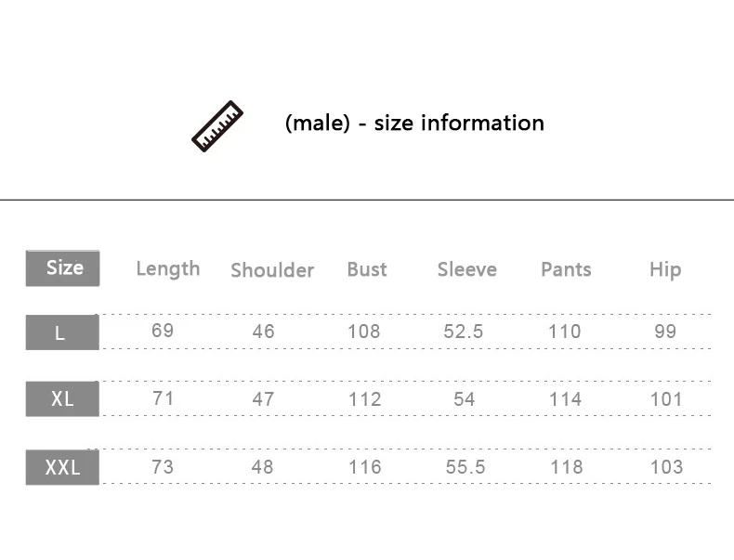Click sleeve value 52.5 for size L

point(464,332)
